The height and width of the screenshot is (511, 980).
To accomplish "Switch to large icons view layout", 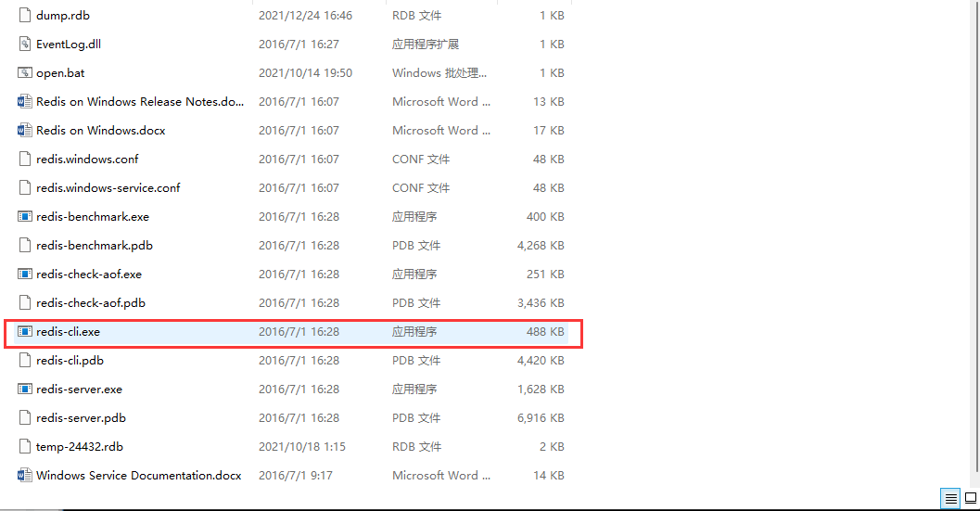I will [x=970, y=499].
